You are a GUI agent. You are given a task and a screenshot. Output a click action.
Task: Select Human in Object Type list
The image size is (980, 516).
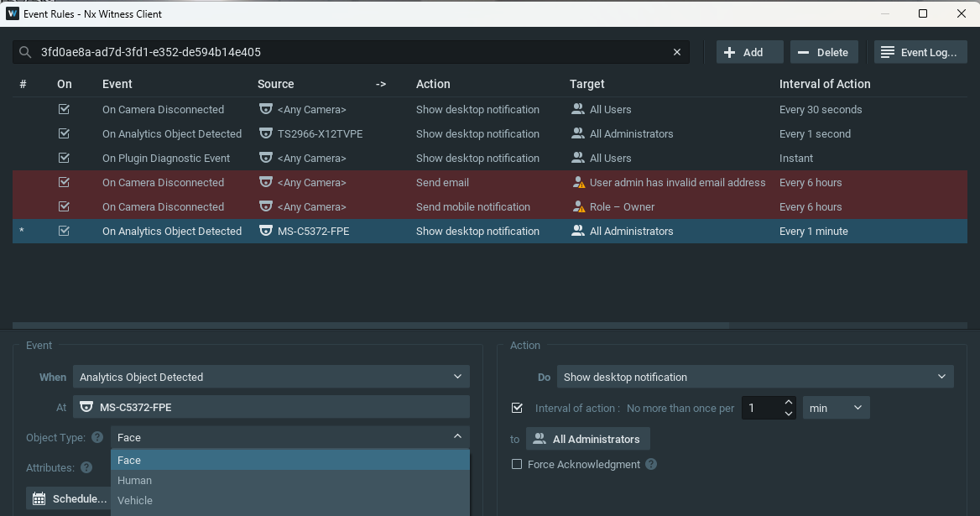coord(290,480)
